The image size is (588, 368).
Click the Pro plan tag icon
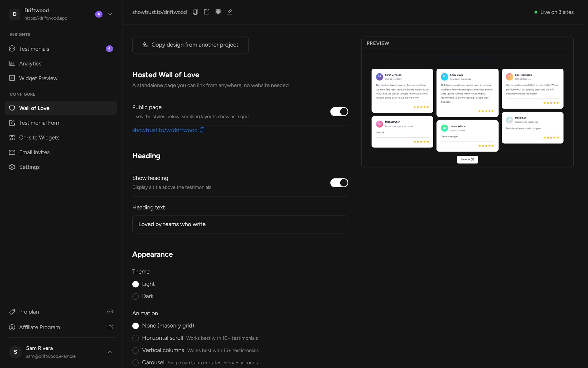12,312
